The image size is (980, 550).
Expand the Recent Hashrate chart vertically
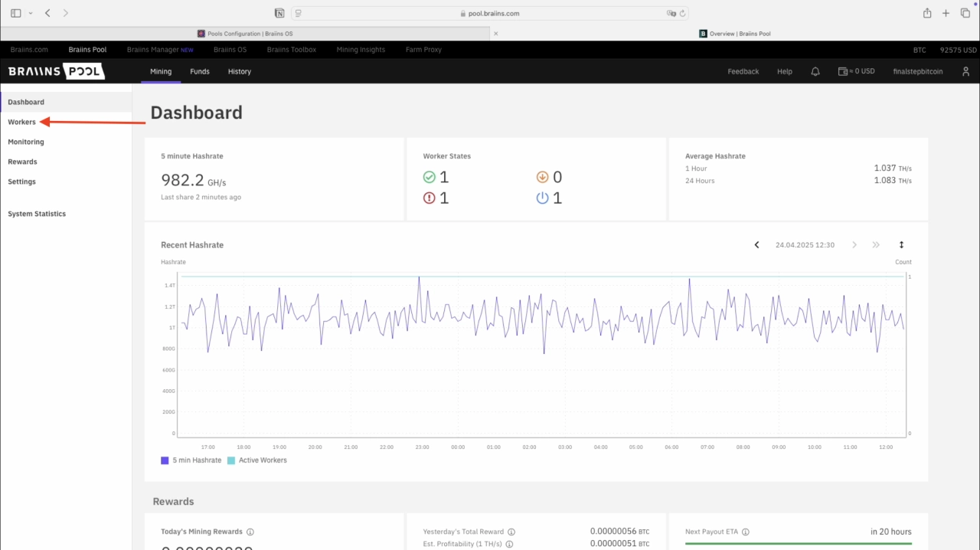(x=901, y=245)
